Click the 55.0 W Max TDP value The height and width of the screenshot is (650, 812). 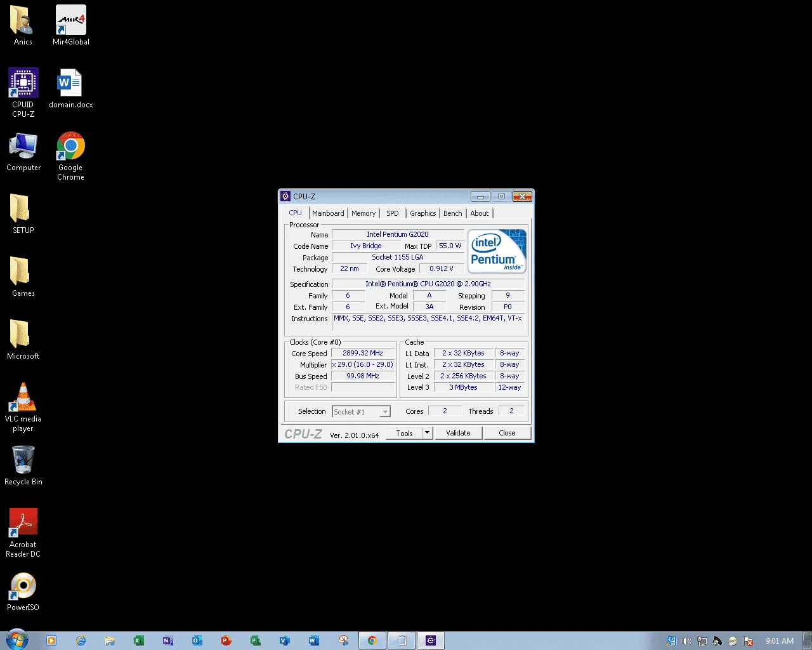tap(450, 246)
